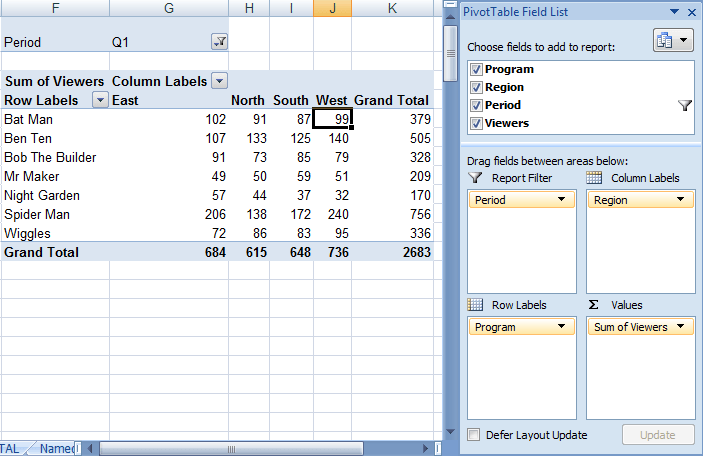Click the disabled Update button
703x456 pixels.
point(658,434)
